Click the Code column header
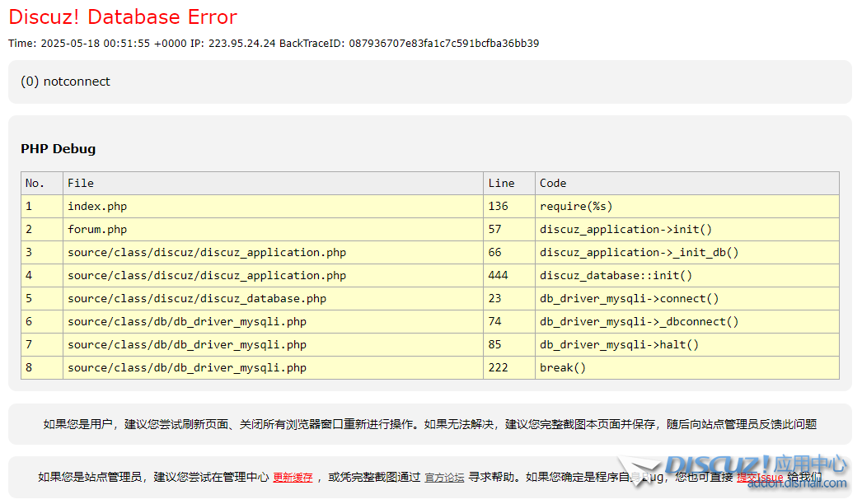 (x=687, y=183)
